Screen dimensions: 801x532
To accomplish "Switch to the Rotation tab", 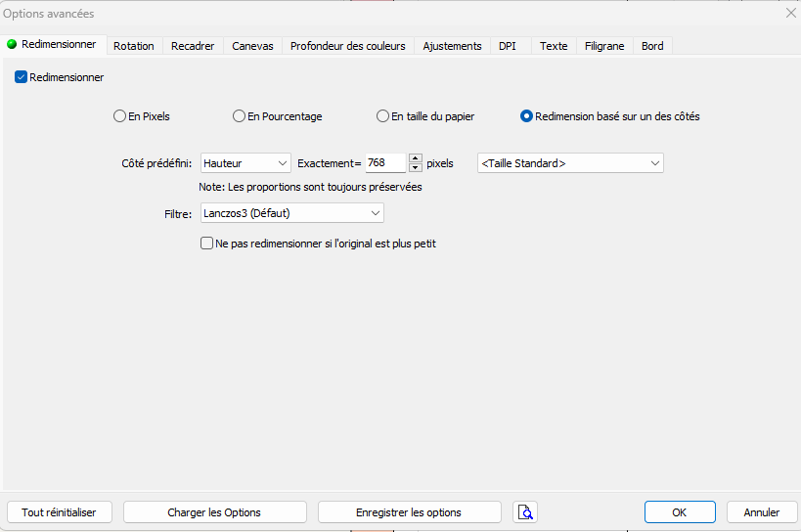I will [134, 46].
